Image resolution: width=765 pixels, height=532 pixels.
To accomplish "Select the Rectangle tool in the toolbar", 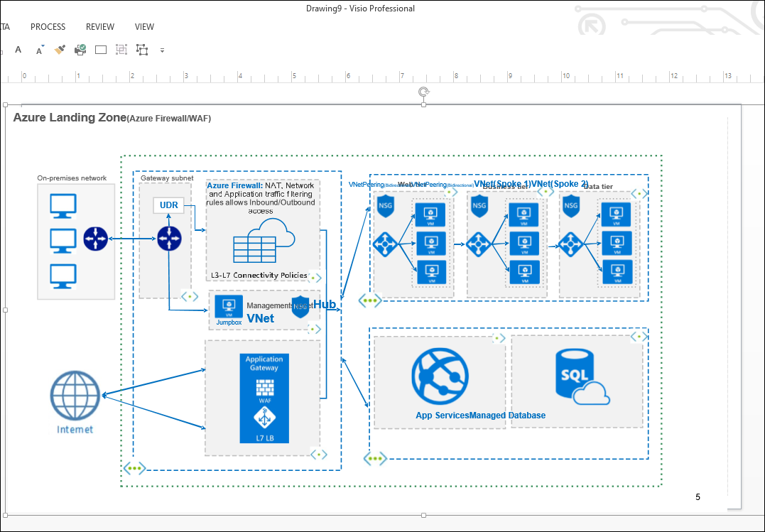I will (101, 49).
